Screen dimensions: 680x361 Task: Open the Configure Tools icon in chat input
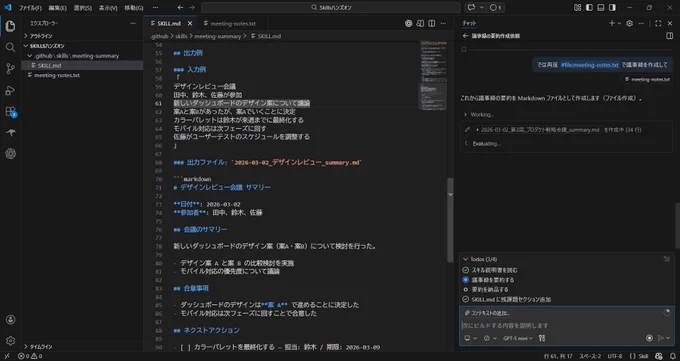click(x=542, y=338)
